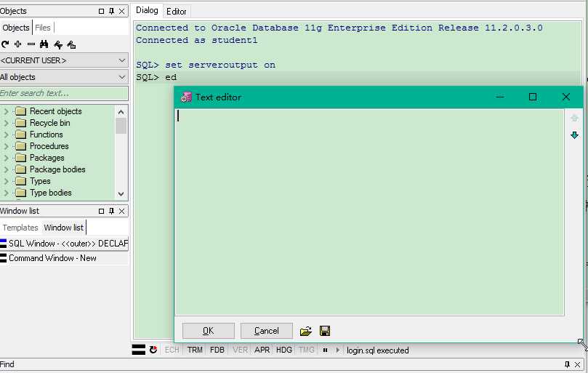This screenshot has height=373, width=588.
Task: Click the play step arrow in status bar
Action: 337,350
